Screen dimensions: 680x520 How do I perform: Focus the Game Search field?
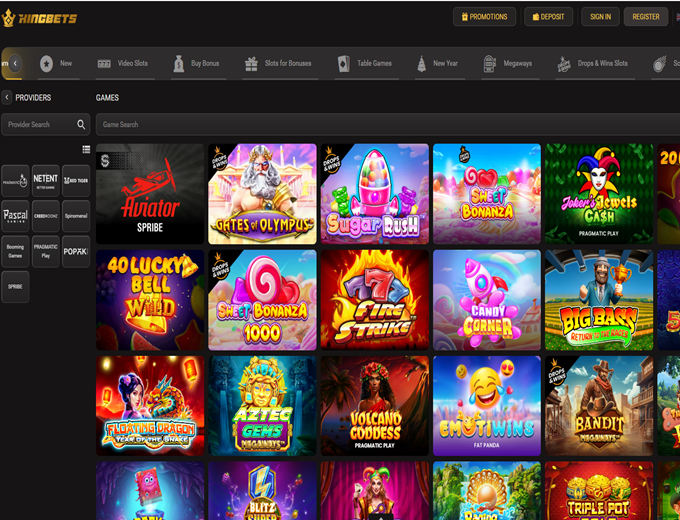[388, 124]
